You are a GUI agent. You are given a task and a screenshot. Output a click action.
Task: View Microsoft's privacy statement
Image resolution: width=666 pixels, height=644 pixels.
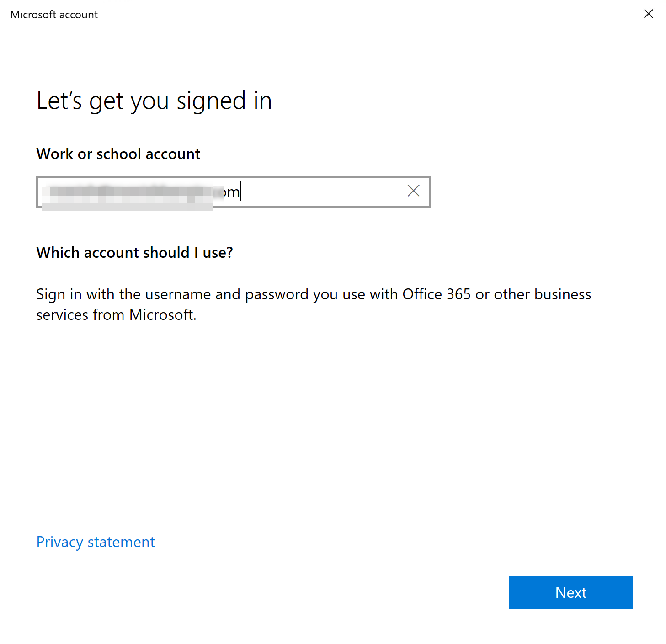pyautogui.click(x=95, y=542)
